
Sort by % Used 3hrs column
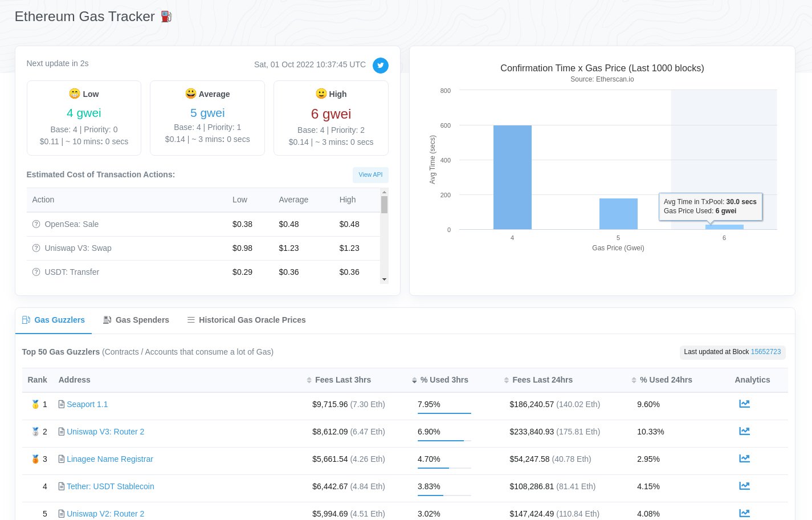coord(440,380)
